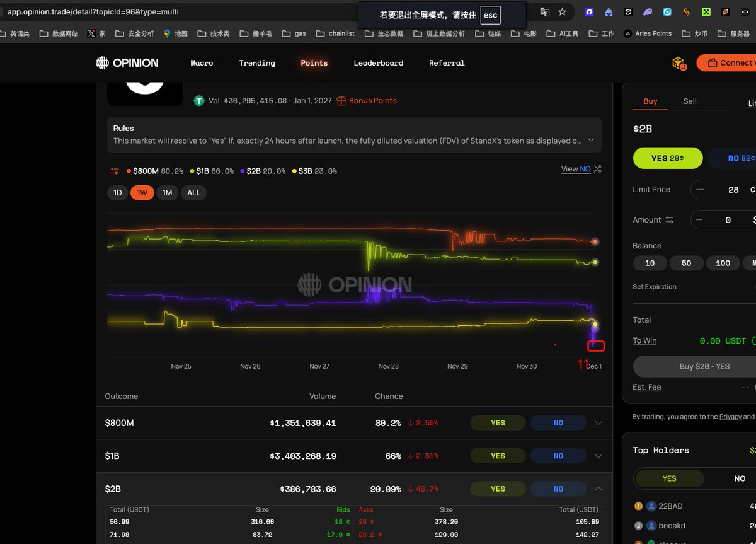Select YES in the Top Holders panel

pyautogui.click(x=670, y=478)
